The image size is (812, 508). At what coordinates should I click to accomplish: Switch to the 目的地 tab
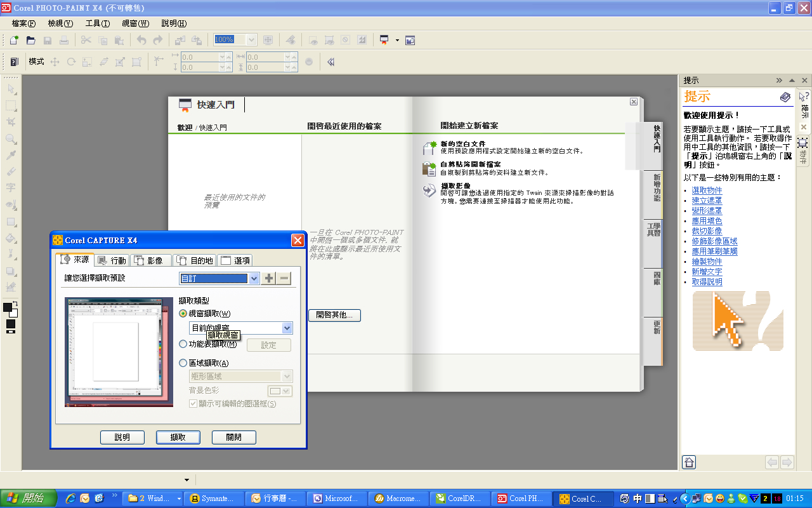pyautogui.click(x=194, y=260)
